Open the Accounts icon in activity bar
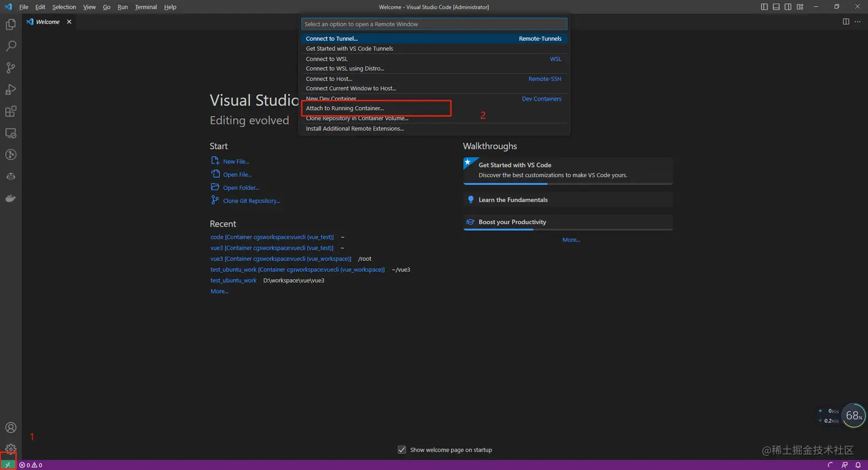 [10, 428]
